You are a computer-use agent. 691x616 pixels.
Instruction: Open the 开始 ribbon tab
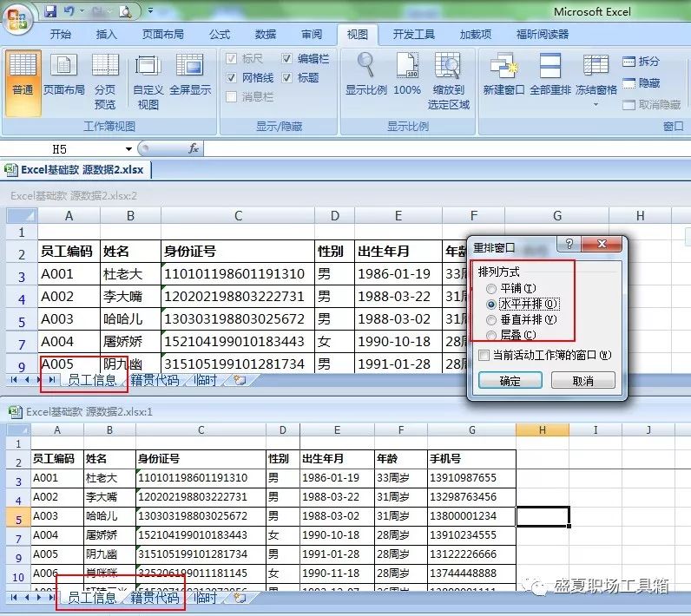pyautogui.click(x=61, y=35)
